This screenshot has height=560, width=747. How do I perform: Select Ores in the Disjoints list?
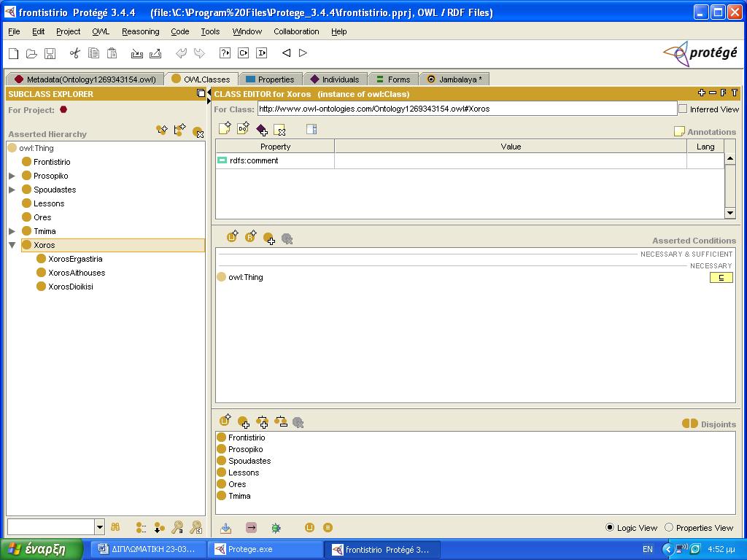point(237,484)
